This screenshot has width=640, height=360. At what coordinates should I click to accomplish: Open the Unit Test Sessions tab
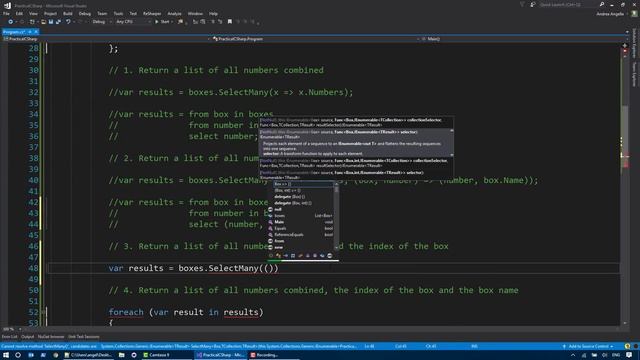pyautogui.click(x=84, y=337)
